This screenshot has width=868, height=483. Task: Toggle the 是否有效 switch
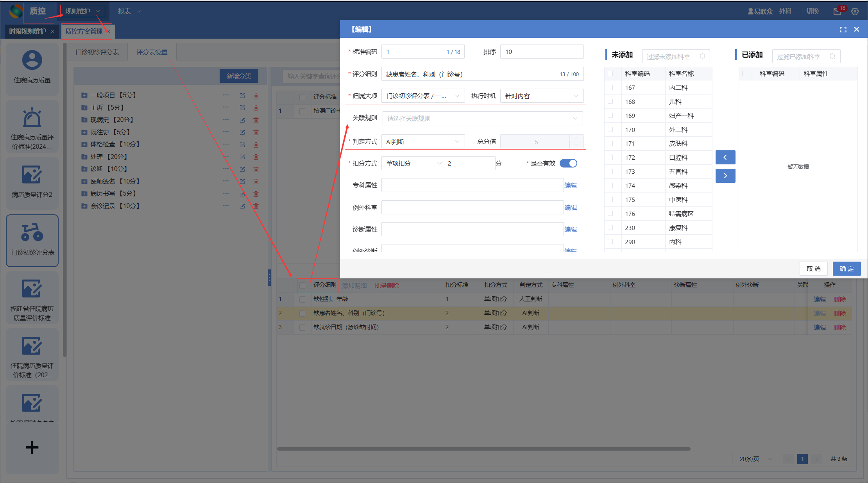tap(568, 163)
